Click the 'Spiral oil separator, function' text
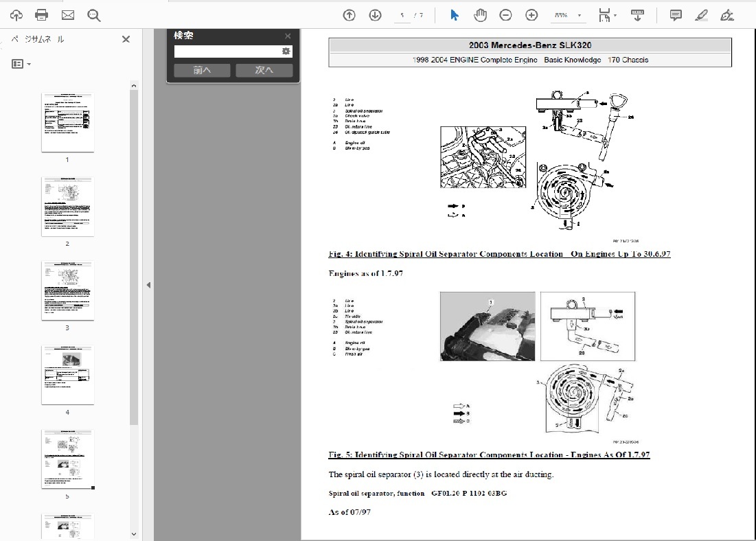 tap(376, 493)
